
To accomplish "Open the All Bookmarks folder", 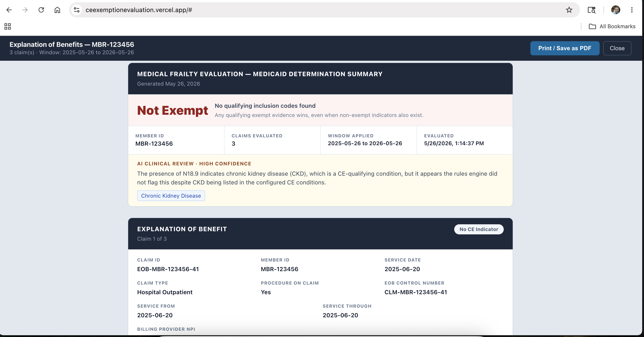I will 612,26.
